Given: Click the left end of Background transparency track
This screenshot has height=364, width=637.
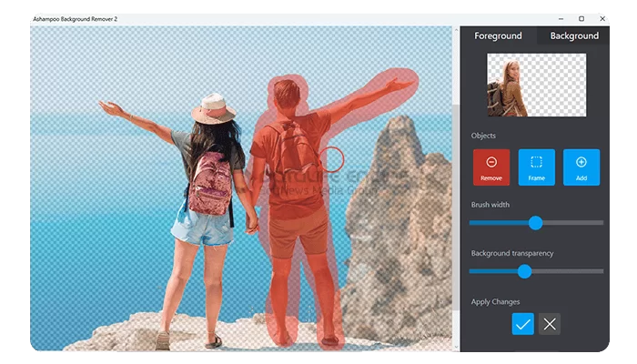Looking at the screenshot, I should click(x=472, y=271).
